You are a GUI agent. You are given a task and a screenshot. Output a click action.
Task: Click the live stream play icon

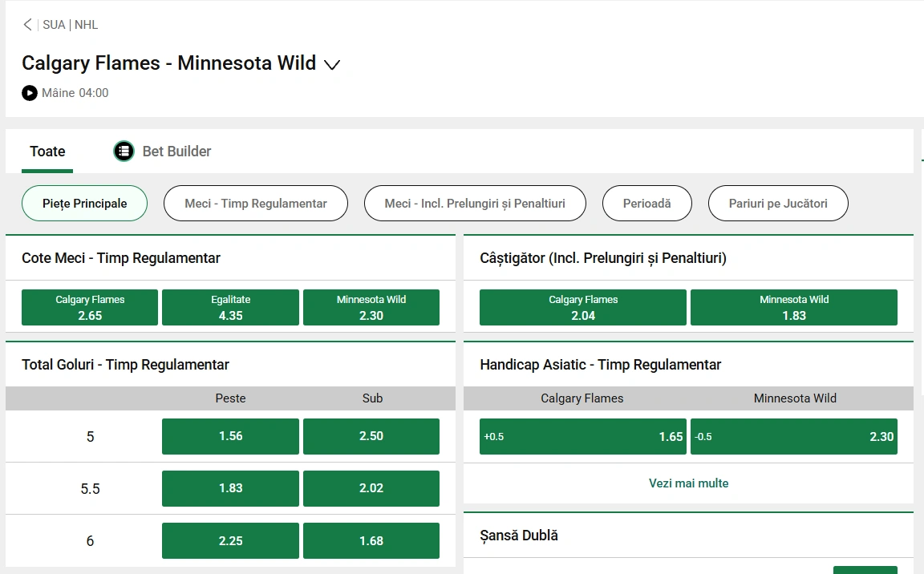pyautogui.click(x=30, y=93)
